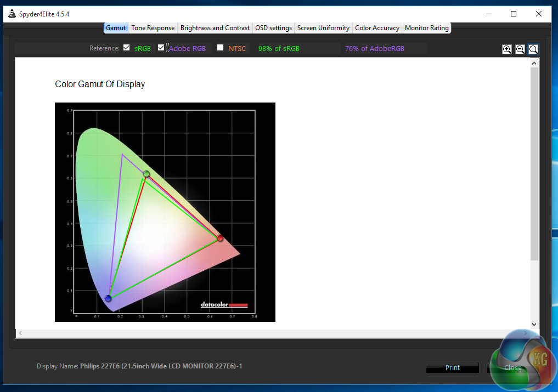Click the vertical scrollbar down arrow
This screenshot has height=392, width=558.
click(534, 325)
